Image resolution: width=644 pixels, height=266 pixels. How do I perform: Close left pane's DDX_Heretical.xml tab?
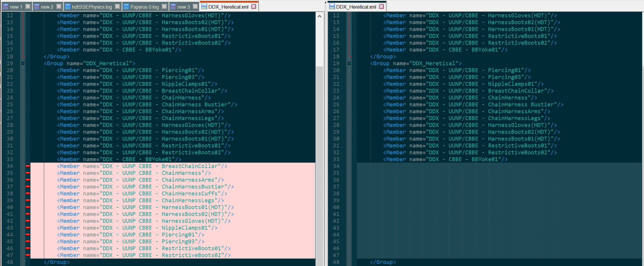(x=254, y=6)
